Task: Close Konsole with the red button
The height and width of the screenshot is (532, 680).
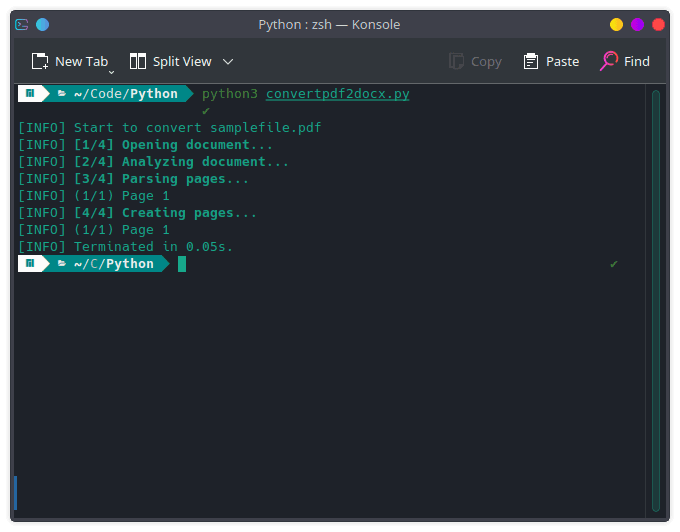Action: click(658, 25)
